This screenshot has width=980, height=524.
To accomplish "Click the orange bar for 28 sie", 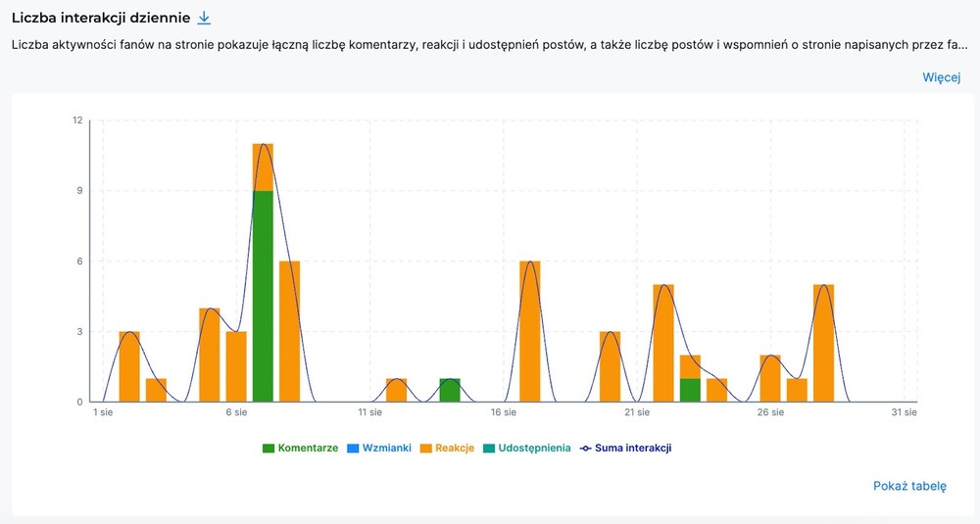I will 823,343.
